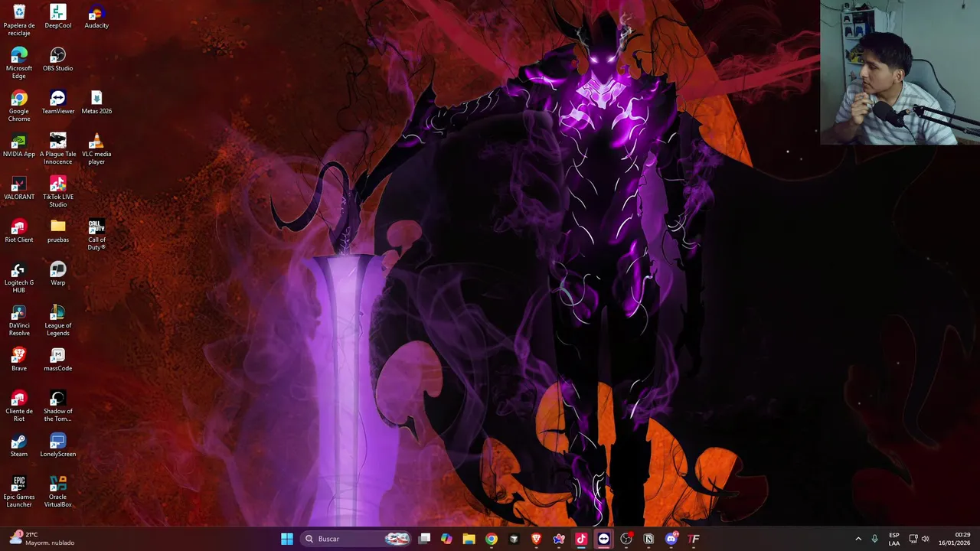Select the Brave desktop shortcut
980x551 pixels.
point(19,360)
